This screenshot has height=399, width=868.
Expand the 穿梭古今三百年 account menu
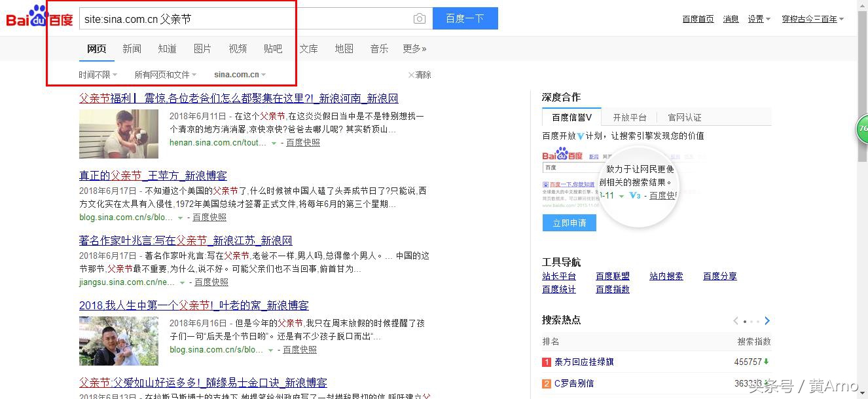pyautogui.click(x=812, y=19)
